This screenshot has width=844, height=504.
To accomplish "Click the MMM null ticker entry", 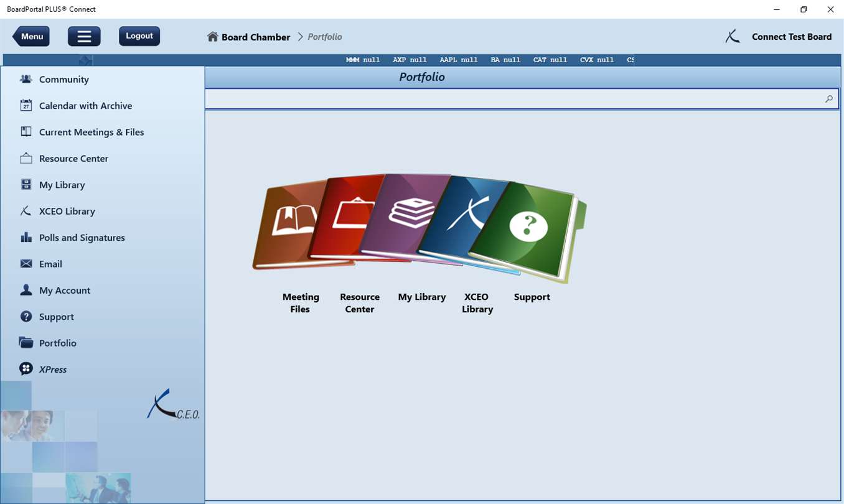I will click(363, 60).
